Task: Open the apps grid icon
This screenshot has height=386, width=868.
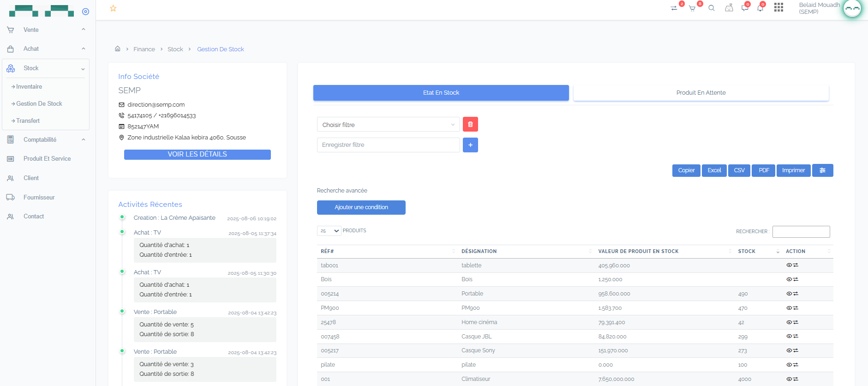Action: click(778, 7)
